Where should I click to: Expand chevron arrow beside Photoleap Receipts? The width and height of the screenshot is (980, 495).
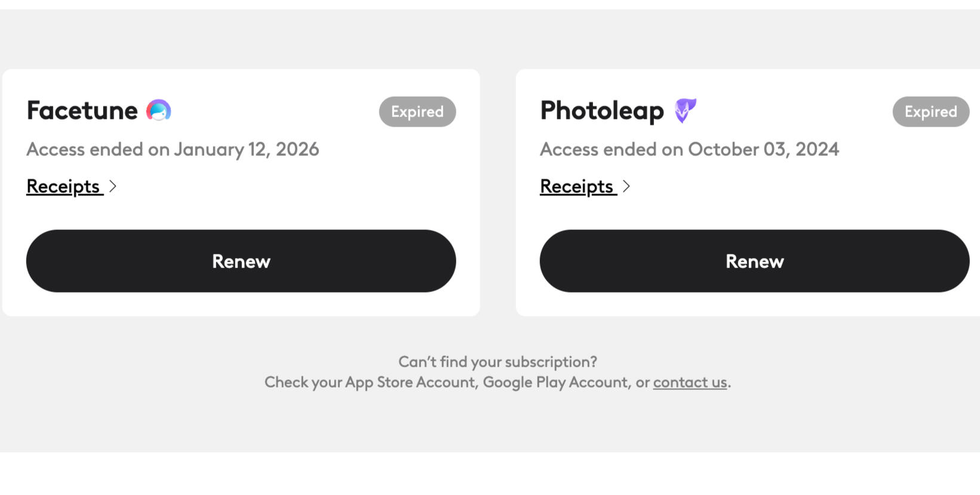pyautogui.click(x=626, y=186)
